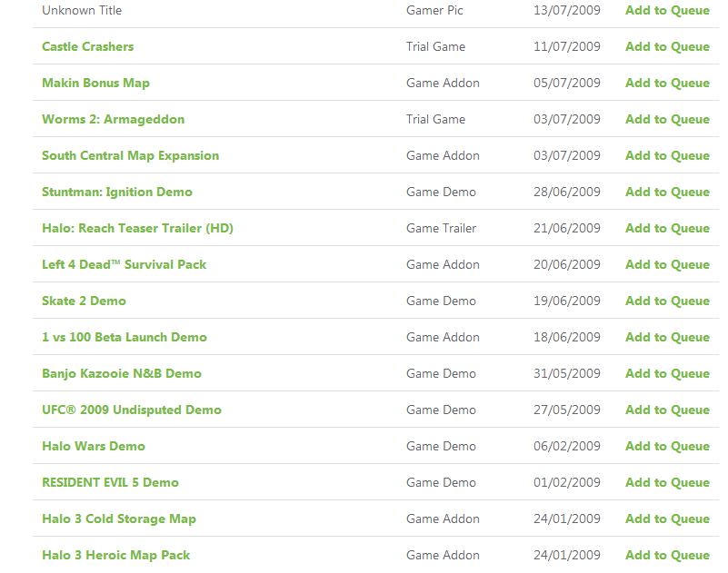Select the date 06/02/2009
Viewport: 728px width, 573px height.
[x=567, y=446]
